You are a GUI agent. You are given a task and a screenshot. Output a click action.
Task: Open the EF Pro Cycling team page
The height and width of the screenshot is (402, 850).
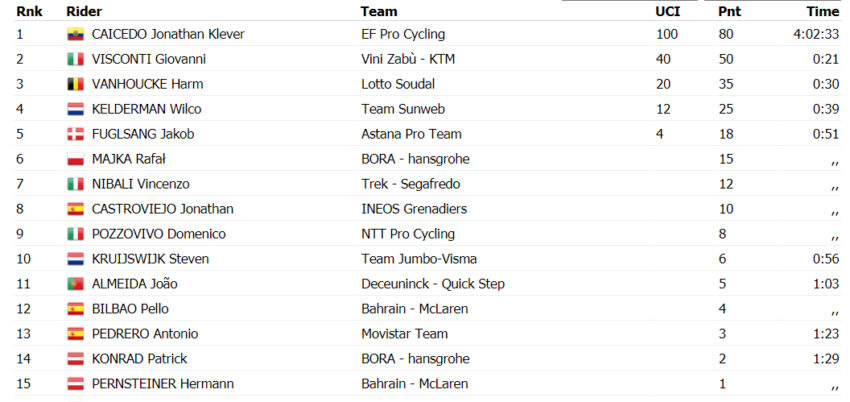click(x=403, y=35)
